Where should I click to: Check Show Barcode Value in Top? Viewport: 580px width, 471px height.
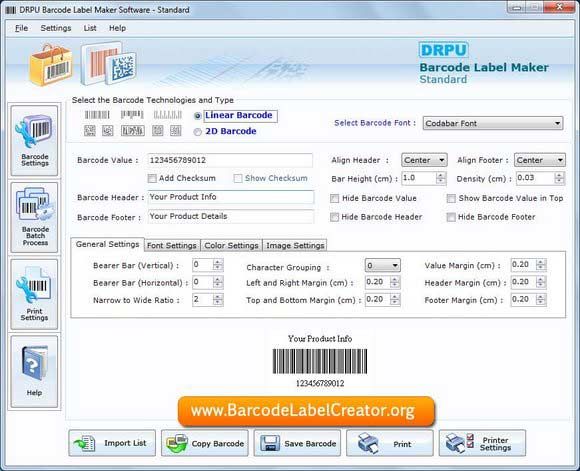[451, 199]
